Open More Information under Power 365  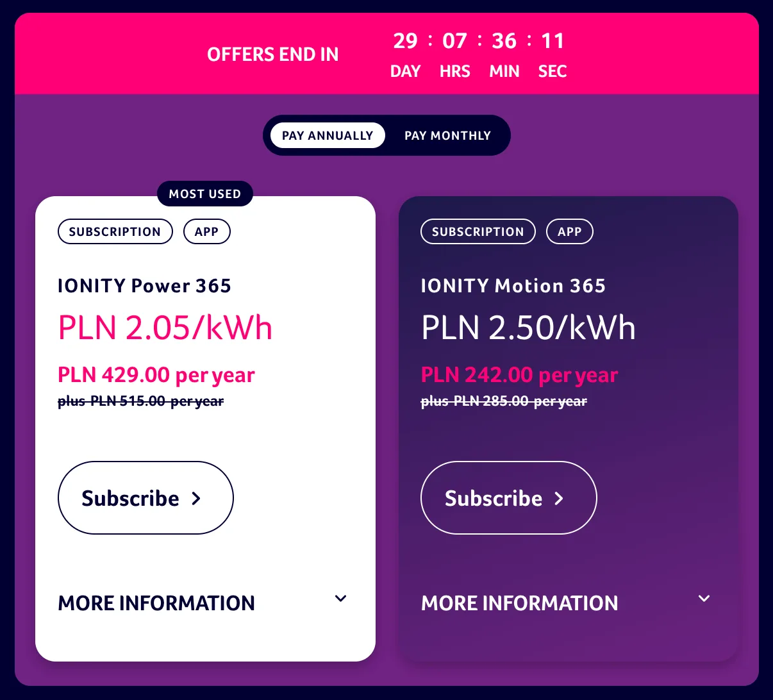[x=156, y=603]
